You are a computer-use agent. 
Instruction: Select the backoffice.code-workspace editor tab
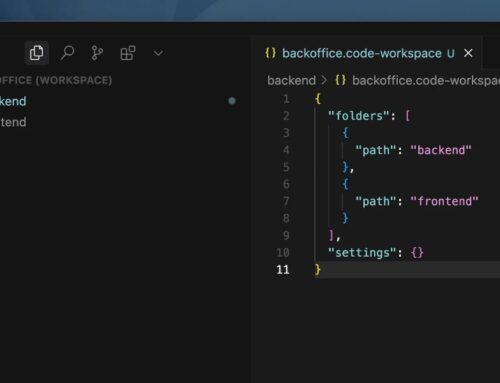pyautogui.click(x=368, y=53)
